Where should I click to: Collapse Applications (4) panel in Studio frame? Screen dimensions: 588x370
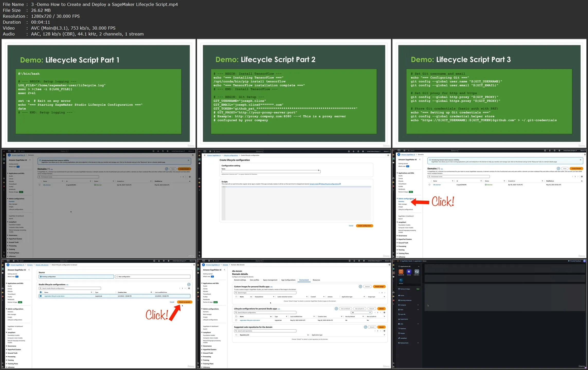pos(419,266)
